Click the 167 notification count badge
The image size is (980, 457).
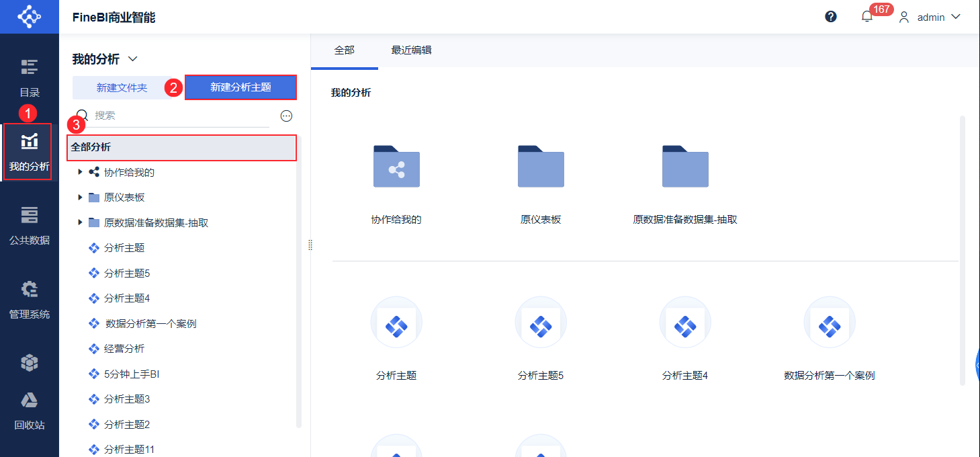point(881,9)
